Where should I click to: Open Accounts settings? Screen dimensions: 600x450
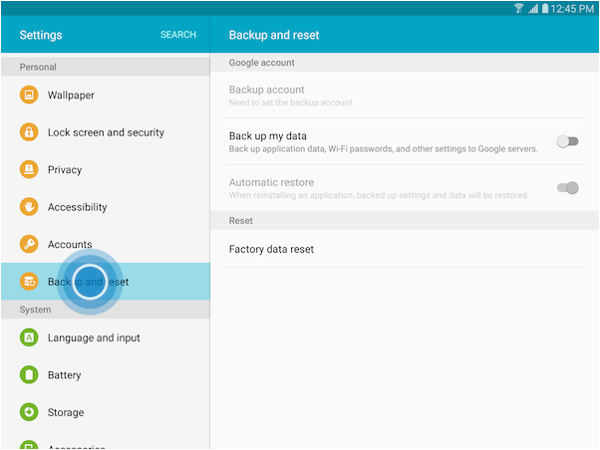pos(106,244)
